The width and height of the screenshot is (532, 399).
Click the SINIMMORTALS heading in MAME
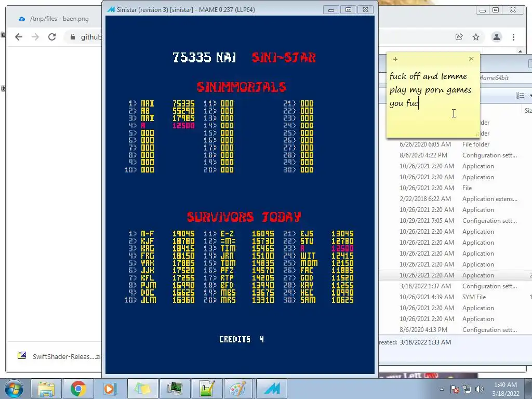(x=241, y=87)
